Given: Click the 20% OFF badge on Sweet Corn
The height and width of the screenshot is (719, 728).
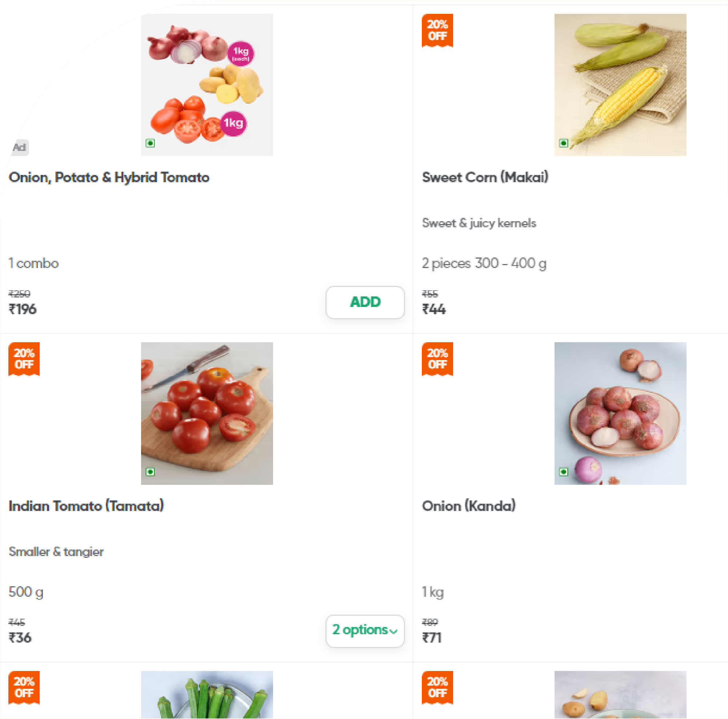Looking at the screenshot, I should point(437,30).
